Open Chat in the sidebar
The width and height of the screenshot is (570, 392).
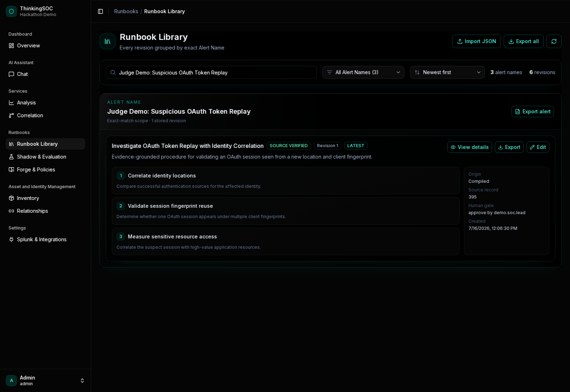click(x=46, y=74)
